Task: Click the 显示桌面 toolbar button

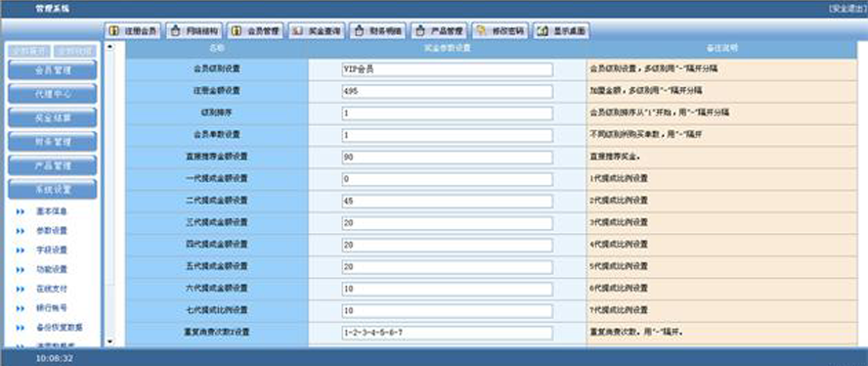Action: pos(561,31)
